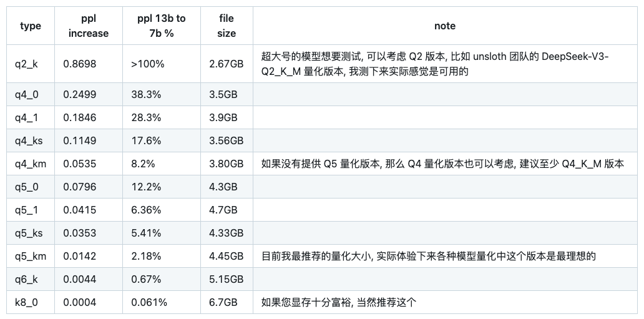Click the note recommending at least Q4_K_M
Image resolution: width=644 pixels, height=319 pixels.
point(442,164)
